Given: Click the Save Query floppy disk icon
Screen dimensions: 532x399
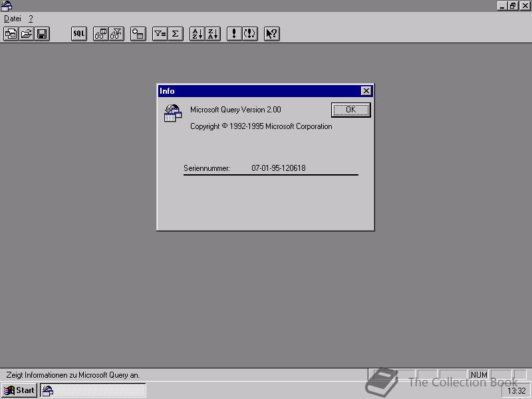Looking at the screenshot, I should (x=43, y=34).
